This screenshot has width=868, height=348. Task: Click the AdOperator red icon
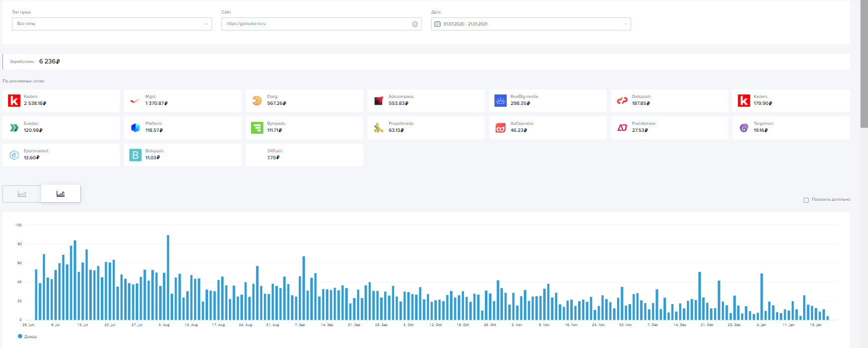500,128
